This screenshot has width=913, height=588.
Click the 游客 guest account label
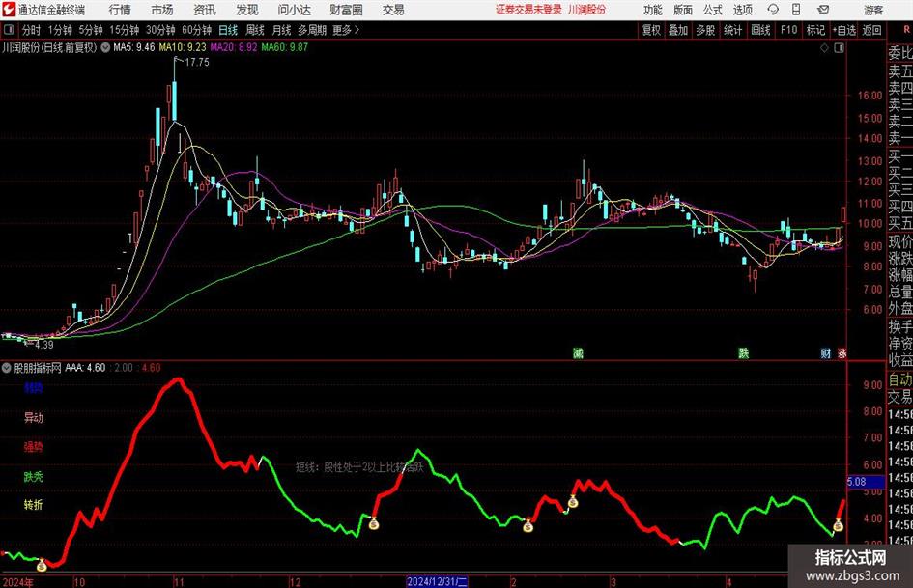[873, 10]
